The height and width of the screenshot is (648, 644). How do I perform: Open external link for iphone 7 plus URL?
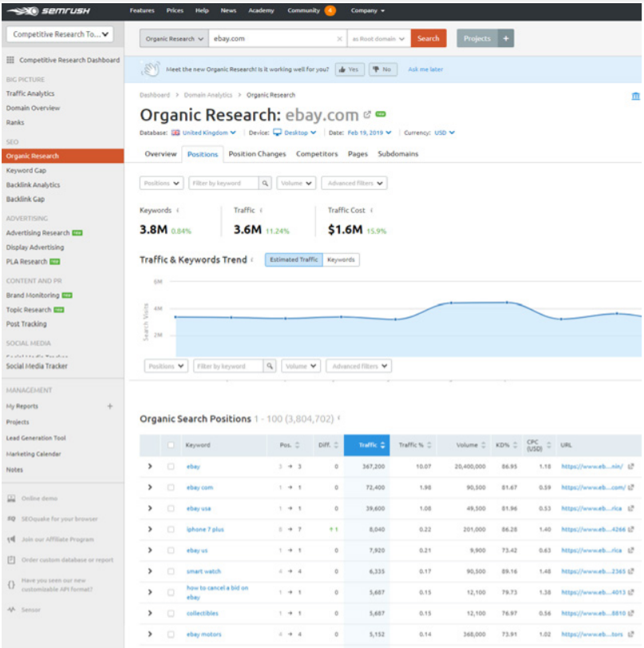click(x=630, y=529)
